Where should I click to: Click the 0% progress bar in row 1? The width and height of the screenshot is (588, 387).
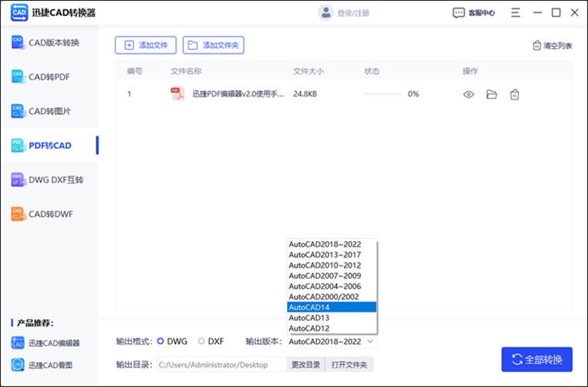[x=383, y=94]
